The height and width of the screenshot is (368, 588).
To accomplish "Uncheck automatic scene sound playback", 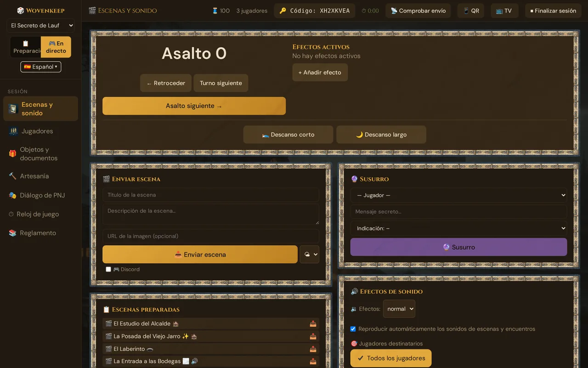I will click(353, 329).
